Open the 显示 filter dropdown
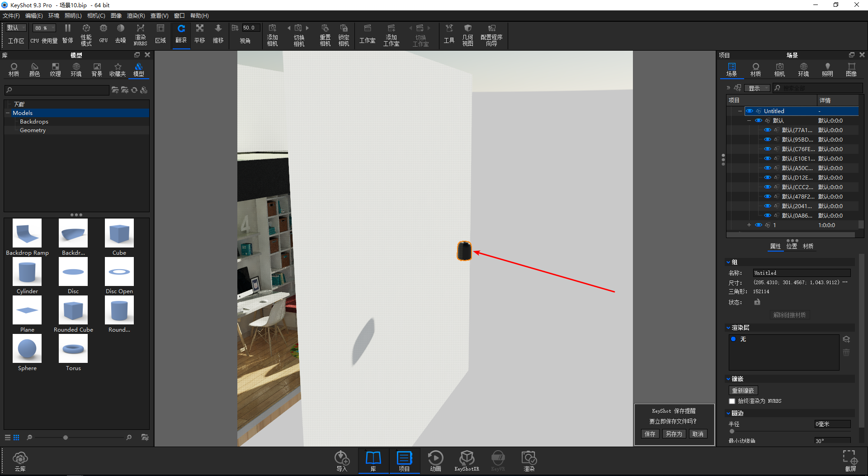The image size is (868, 476). 758,88
